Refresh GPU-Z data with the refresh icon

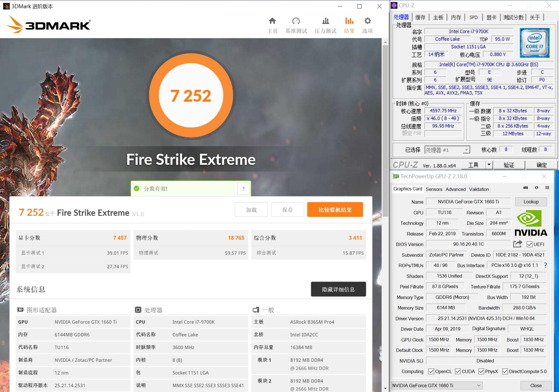click(x=536, y=188)
